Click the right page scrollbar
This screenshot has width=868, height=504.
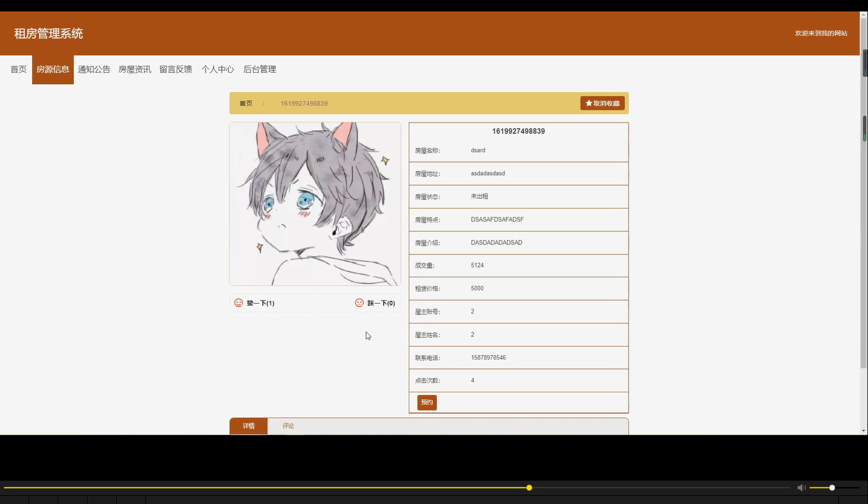[x=864, y=126]
